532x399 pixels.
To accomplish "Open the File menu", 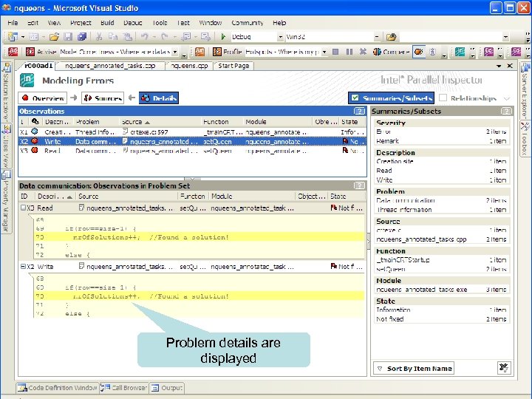I will [13, 23].
